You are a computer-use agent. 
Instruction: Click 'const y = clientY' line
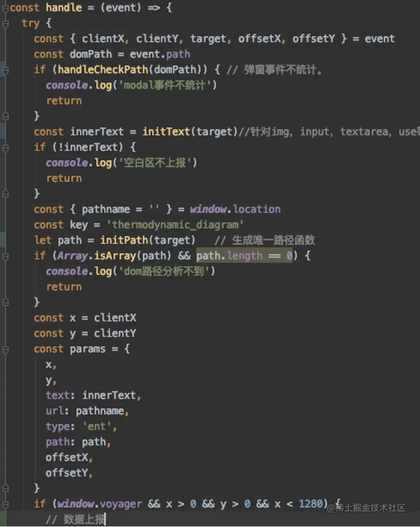[85, 334]
